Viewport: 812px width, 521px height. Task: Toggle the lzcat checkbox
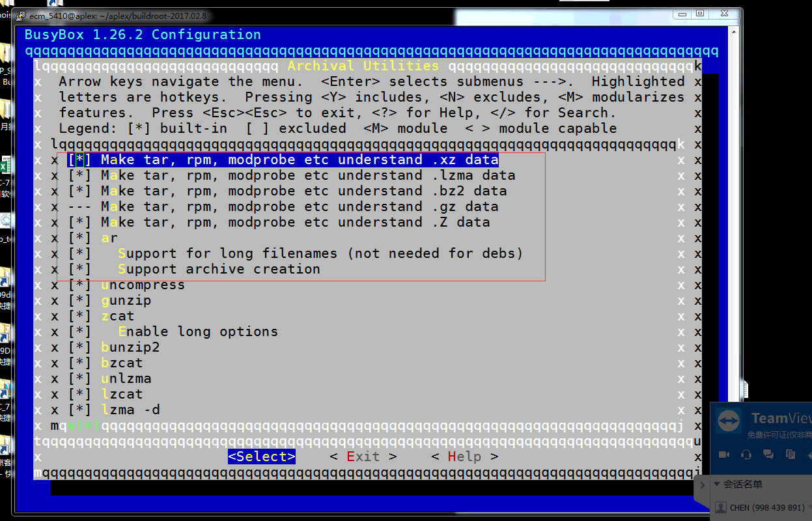pos(79,394)
